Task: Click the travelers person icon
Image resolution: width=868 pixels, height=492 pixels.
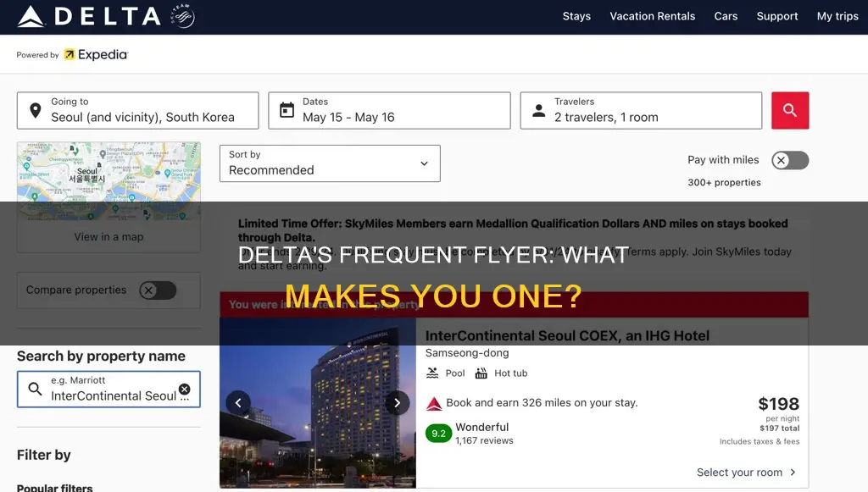Action: pyautogui.click(x=538, y=110)
